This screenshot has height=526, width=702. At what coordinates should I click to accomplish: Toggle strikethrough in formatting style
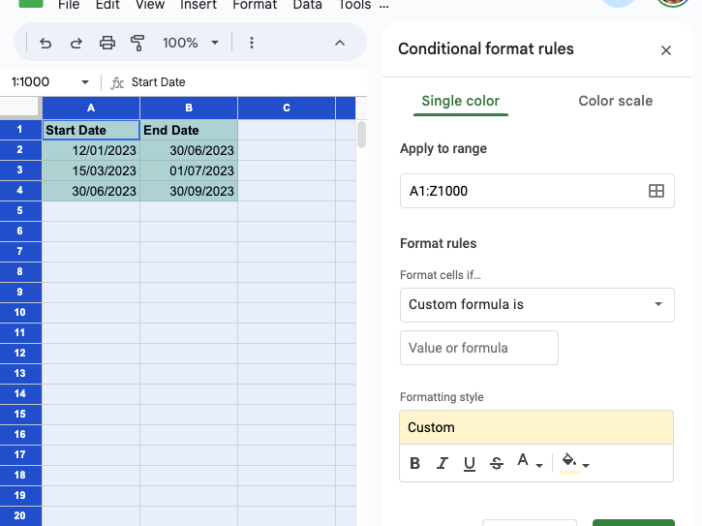point(497,463)
